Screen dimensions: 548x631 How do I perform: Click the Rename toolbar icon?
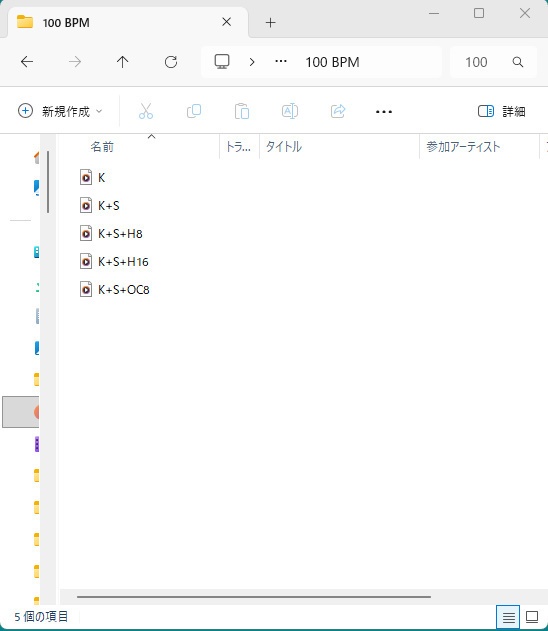coord(290,111)
